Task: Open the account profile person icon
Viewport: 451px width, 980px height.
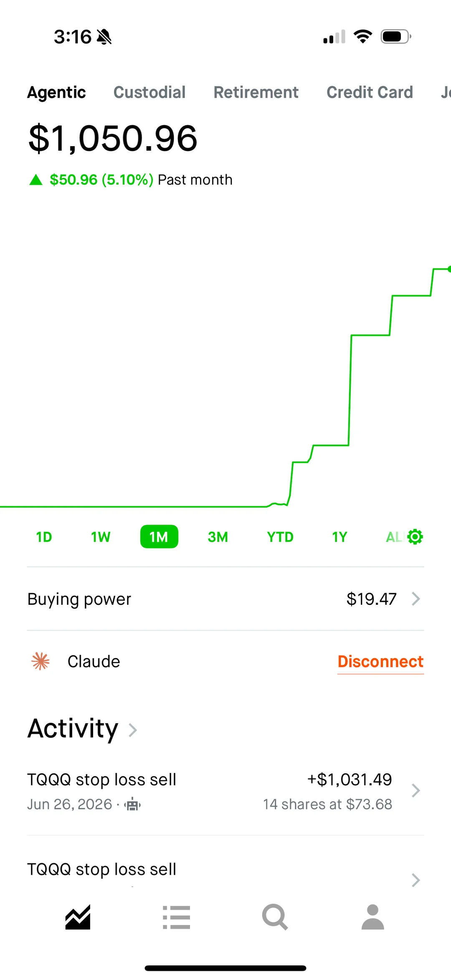Action: 372,917
